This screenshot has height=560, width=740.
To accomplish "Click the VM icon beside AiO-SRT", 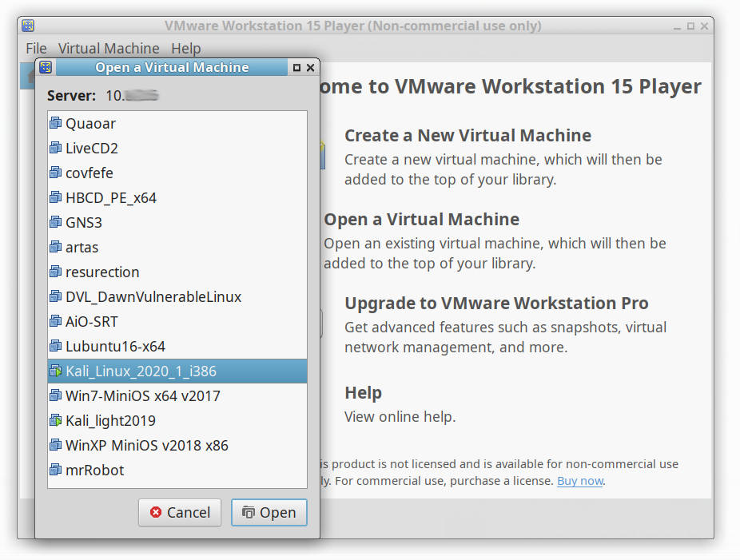I will pyautogui.click(x=56, y=321).
